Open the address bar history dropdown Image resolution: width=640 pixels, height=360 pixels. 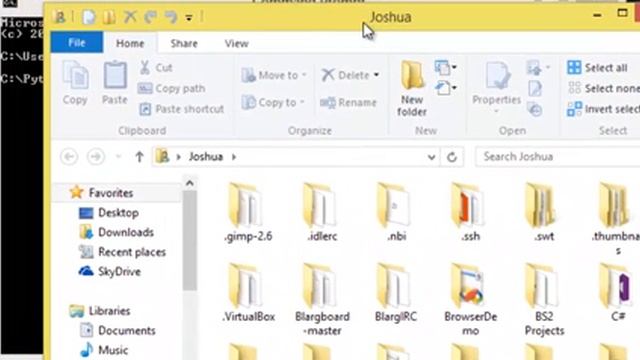click(431, 157)
